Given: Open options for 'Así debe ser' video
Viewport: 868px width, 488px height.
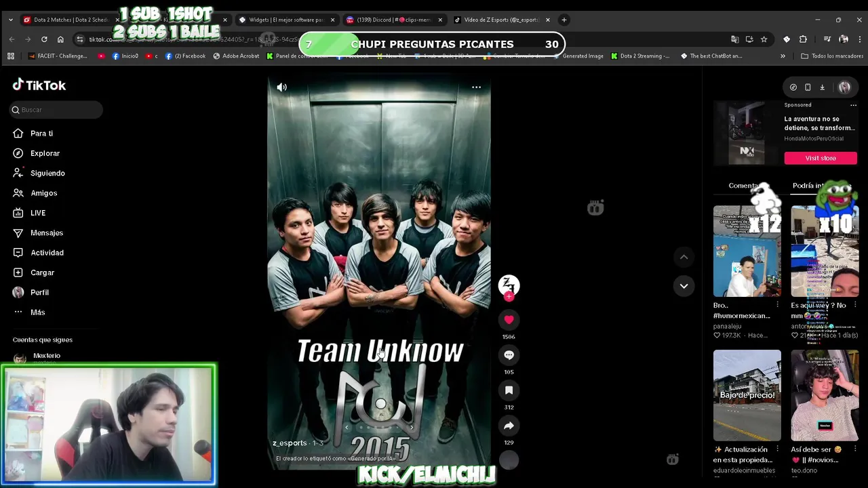Looking at the screenshot, I should [854, 449].
